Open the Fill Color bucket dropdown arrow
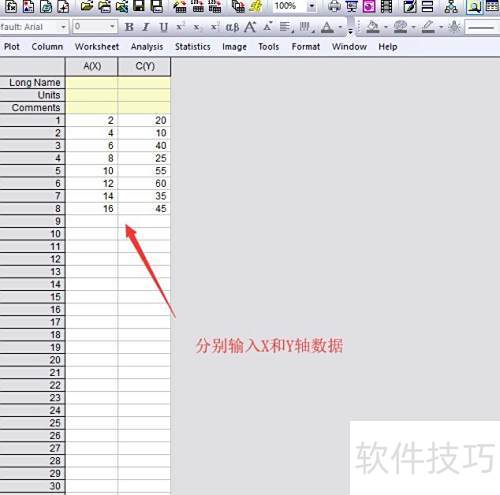500x495 pixels. click(386, 27)
